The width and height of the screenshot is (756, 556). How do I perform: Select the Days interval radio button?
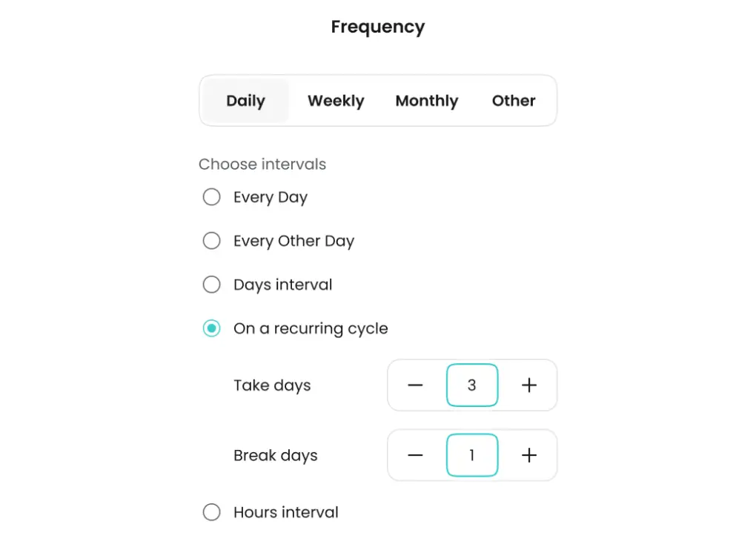(212, 285)
